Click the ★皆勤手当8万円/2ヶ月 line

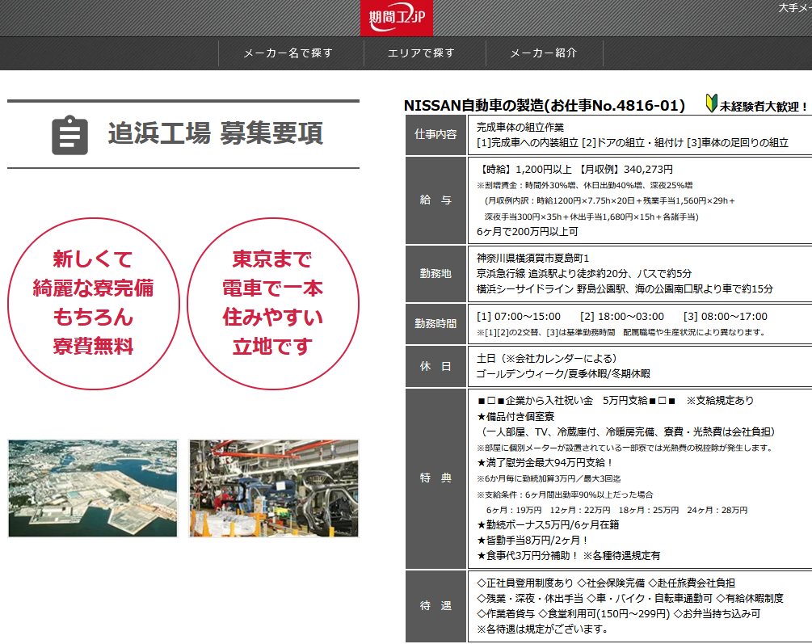532,541
